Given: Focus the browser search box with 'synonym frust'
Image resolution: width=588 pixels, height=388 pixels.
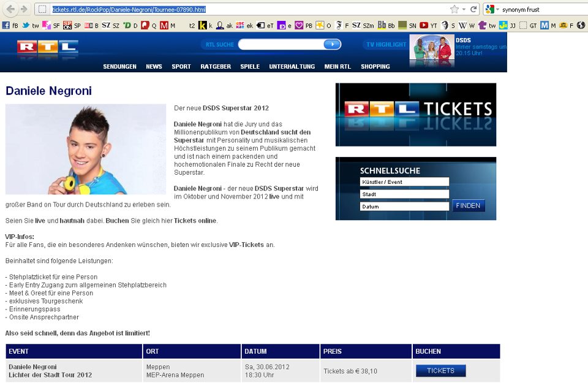Looking at the screenshot, I should [x=544, y=9].
